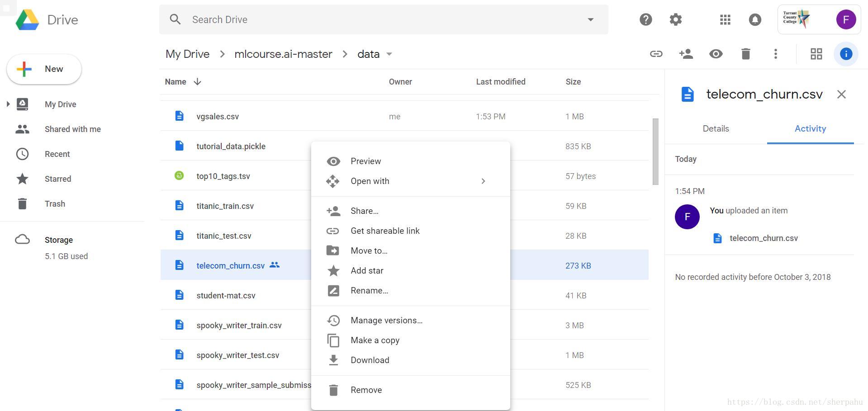Expand the Open with submenu
The width and height of the screenshot is (868, 411).
pyautogui.click(x=483, y=181)
